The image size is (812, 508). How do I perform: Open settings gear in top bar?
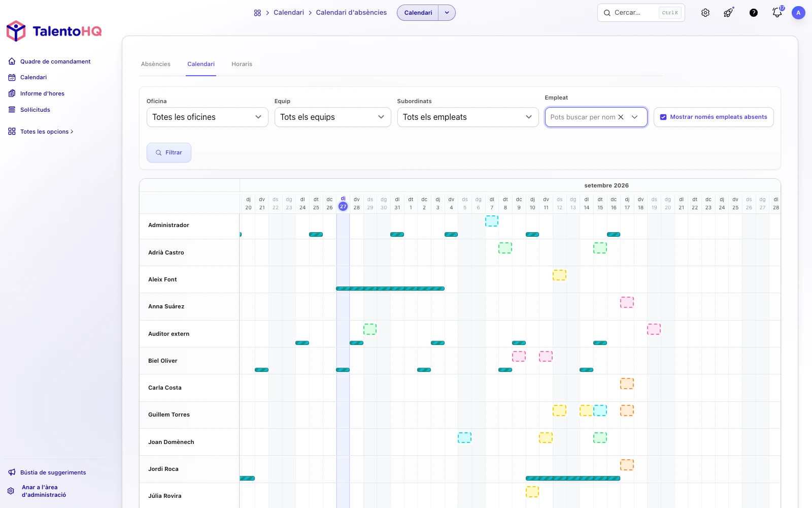click(x=705, y=13)
